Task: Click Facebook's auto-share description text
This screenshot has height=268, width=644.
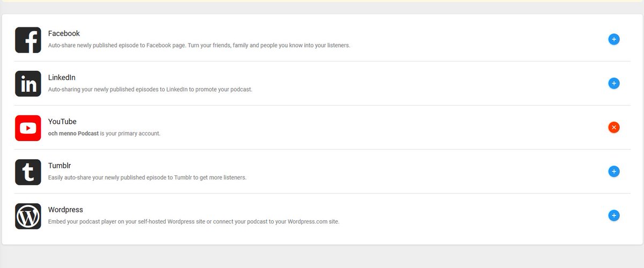Action: (199, 46)
